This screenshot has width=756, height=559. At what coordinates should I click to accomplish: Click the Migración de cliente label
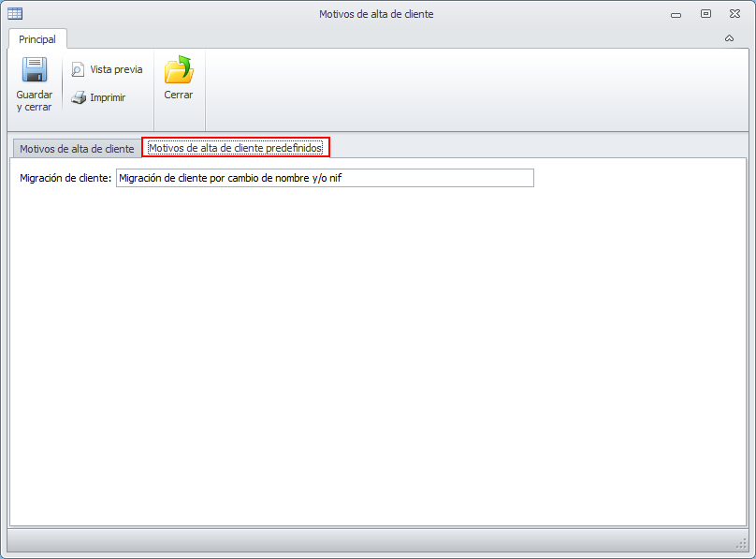(65, 178)
